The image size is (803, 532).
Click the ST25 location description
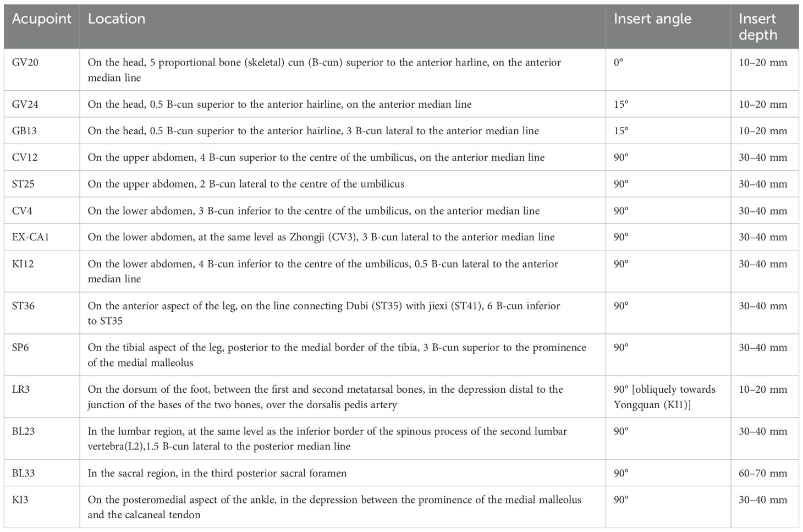[246, 184]
